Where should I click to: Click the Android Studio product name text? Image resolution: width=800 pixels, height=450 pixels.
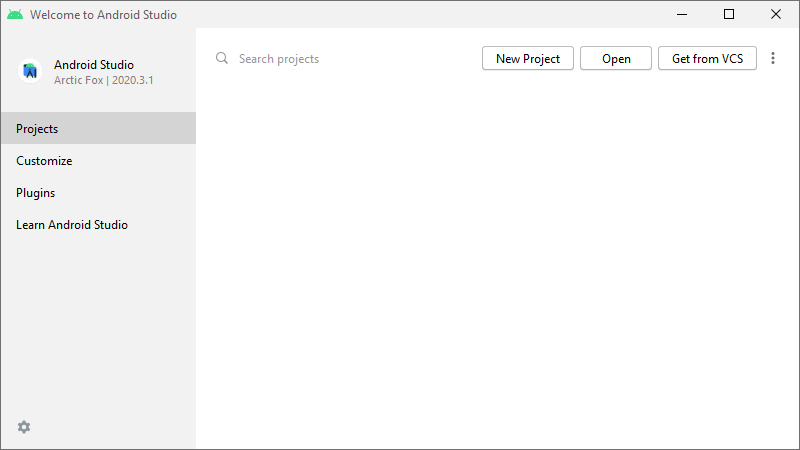coord(94,65)
